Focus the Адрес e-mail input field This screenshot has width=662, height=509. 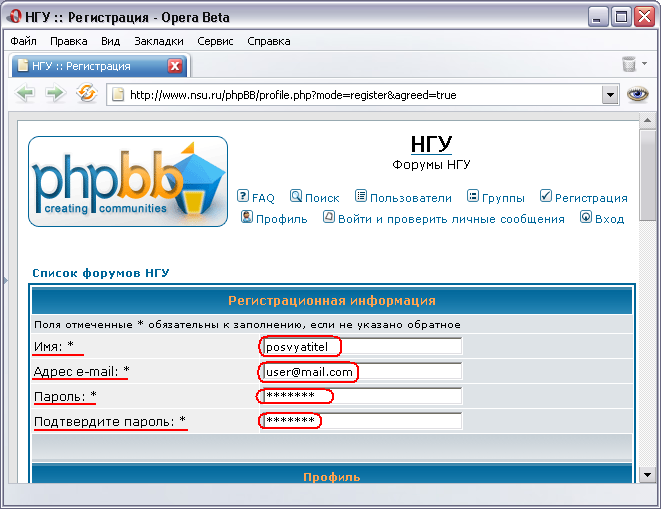click(361, 371)
